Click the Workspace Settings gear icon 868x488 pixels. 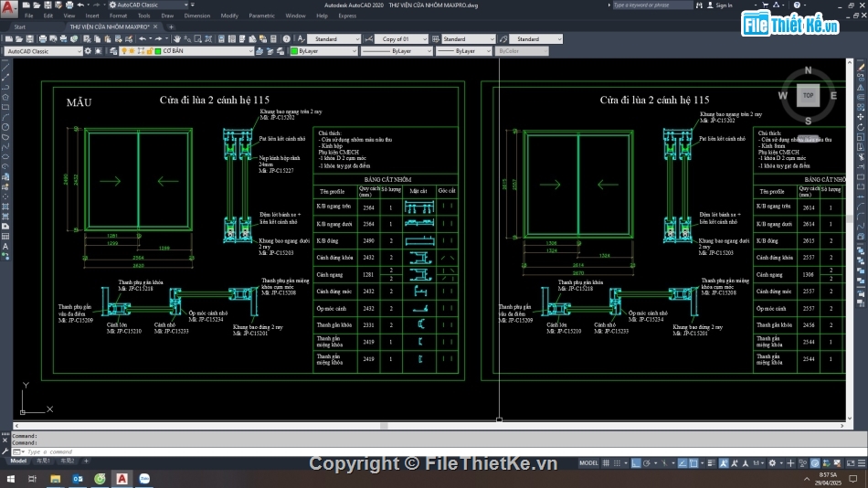[x=88, y=51]
